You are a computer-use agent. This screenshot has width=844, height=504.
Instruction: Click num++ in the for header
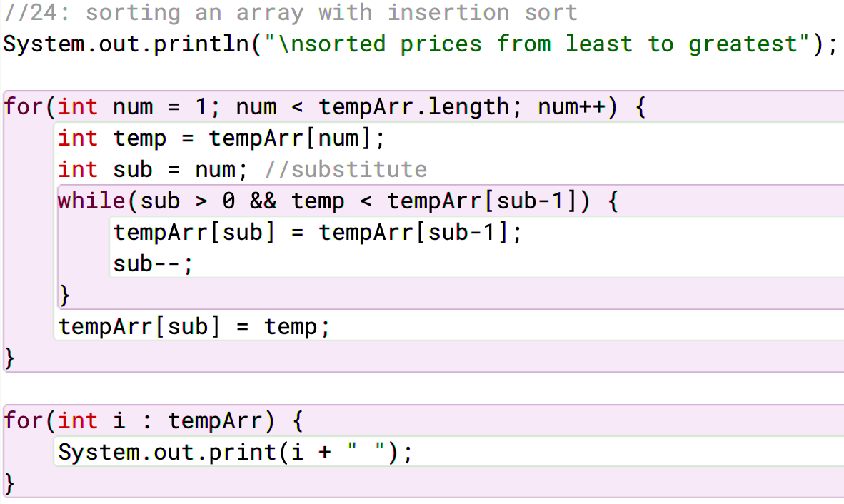point(572,106)
